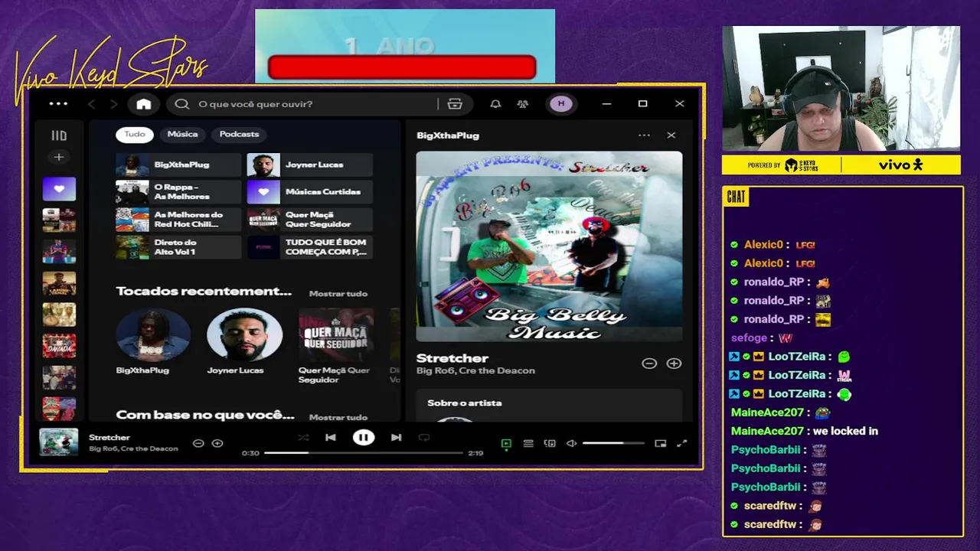Adjust the volume slider

[613, 443]
